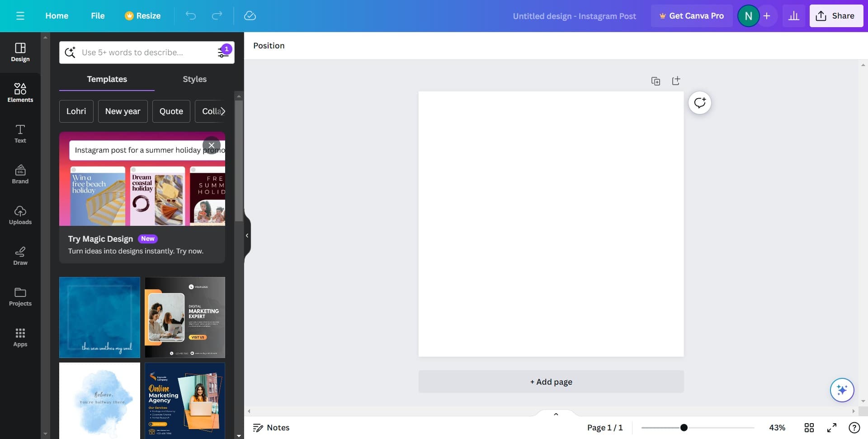Viewport: 868px width, 439px height.
Task: Dismiss the Magic Design suggestion
Action: click(x=211, y=145)
